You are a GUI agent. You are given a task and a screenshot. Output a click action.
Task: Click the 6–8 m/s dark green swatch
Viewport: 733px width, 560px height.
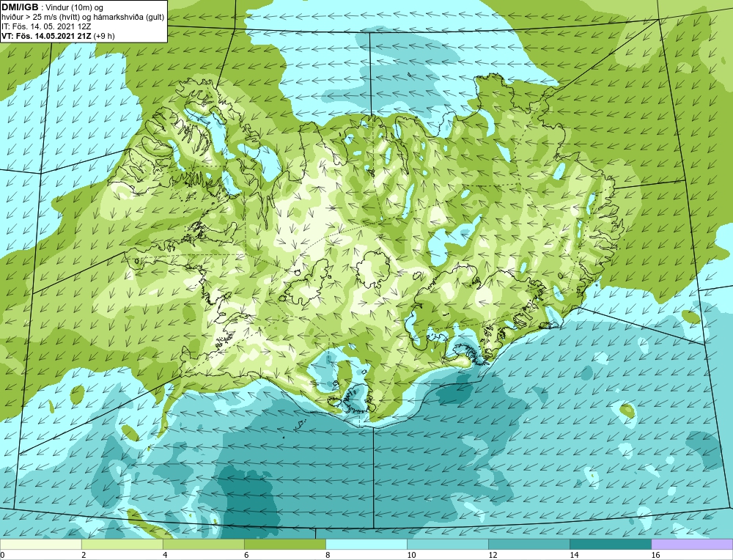[x=284, y=544]
